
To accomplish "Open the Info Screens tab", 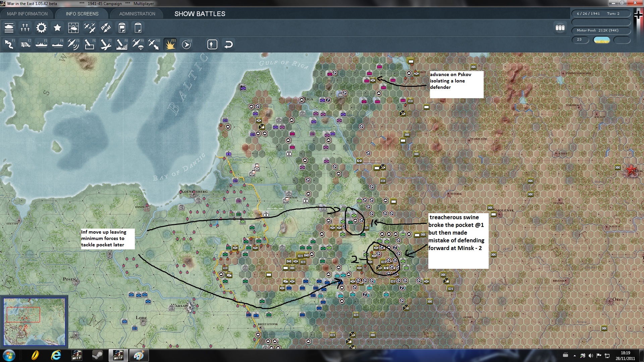I will click(82, 14).
